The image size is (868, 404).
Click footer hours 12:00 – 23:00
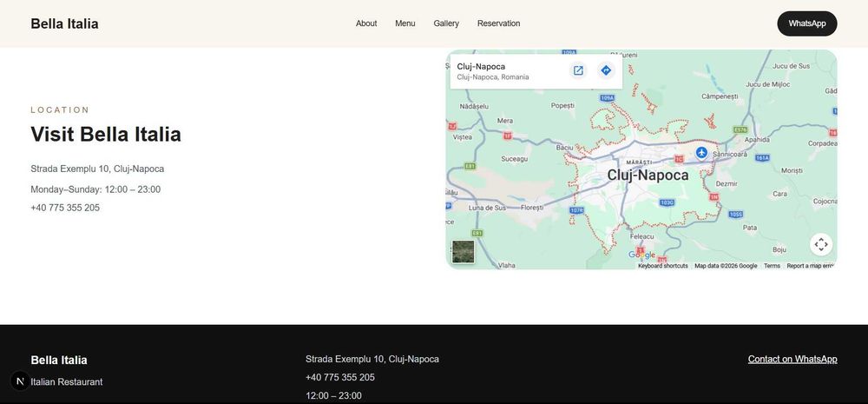click(333, 395)
